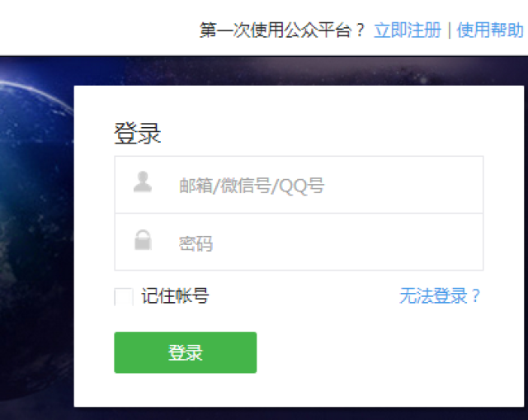
Task: Click the vertical divider between header links
Action: 449,31
